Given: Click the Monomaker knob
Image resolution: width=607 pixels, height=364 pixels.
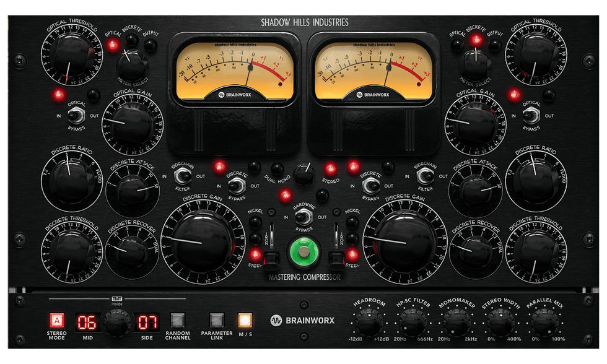Looking at the screenshot, I should point(457,323).
